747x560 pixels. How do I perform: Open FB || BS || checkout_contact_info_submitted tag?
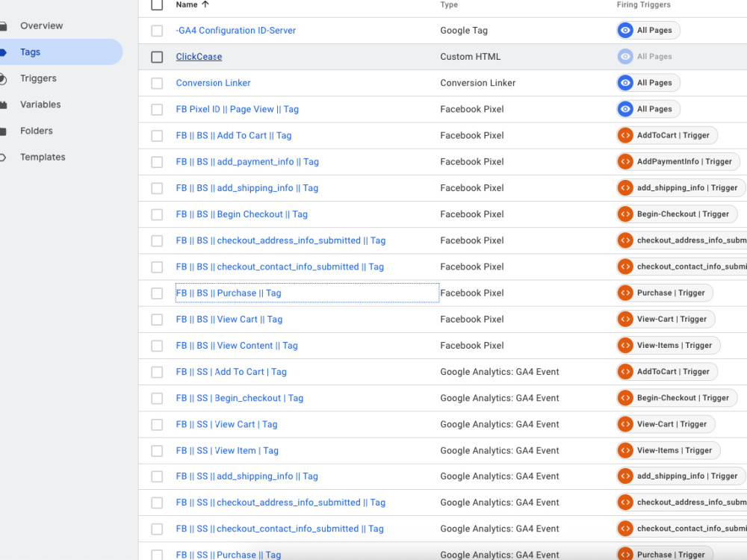[279, 267]
